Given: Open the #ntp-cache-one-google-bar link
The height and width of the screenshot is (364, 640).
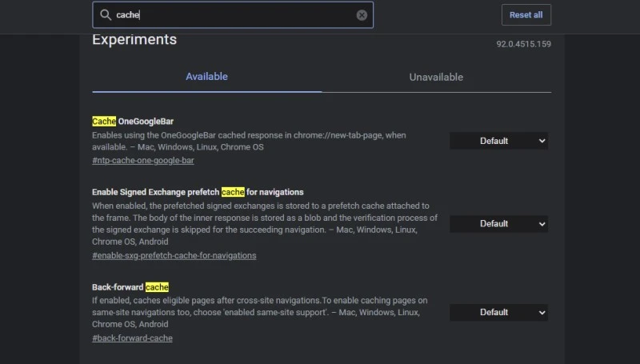Looking at the screenshot, I should tap(143, 161).
